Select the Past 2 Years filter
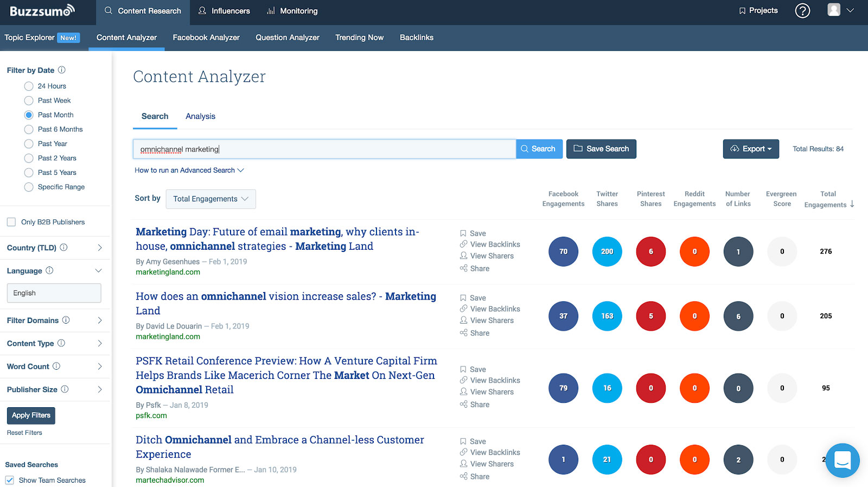This screenshot has width=868, height=487. point(29,158)
